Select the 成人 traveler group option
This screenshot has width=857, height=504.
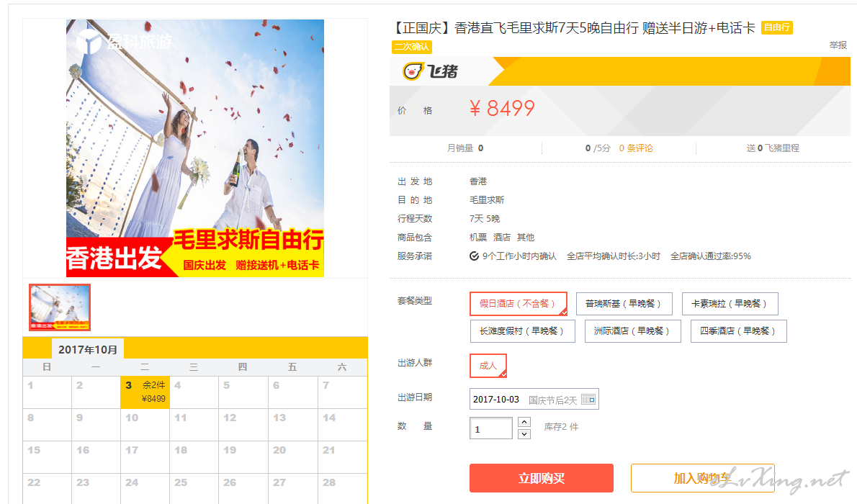point(488,366)
